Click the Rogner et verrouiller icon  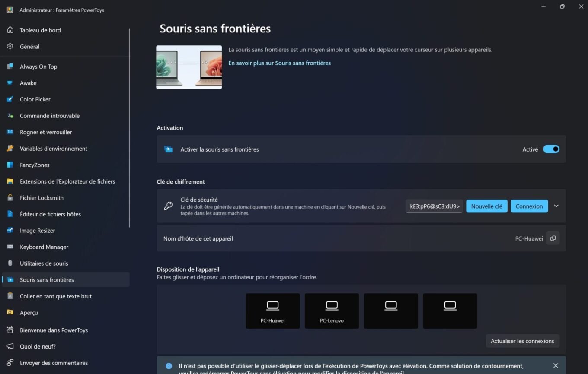[x=10, y=132]
